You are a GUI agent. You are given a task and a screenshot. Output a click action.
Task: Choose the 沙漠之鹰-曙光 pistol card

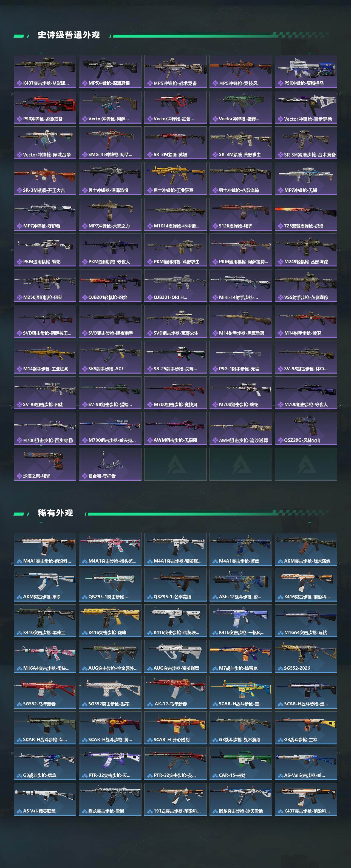(45, 464)
